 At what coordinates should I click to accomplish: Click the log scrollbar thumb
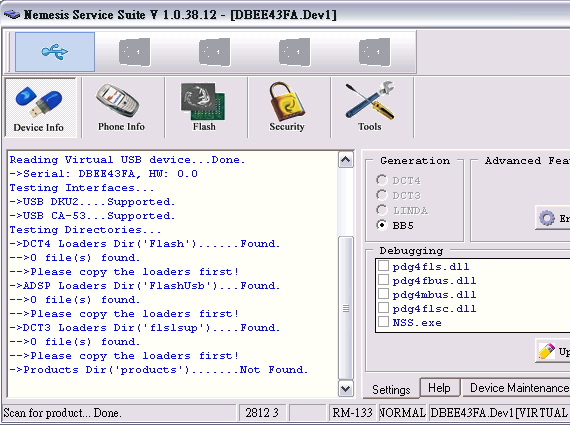pos(346,308)
